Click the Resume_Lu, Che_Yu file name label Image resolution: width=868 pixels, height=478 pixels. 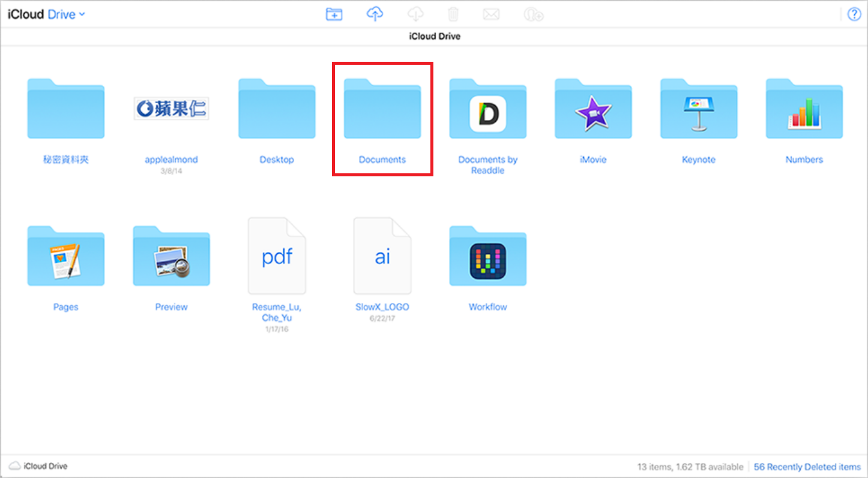(x=277, y=312)
